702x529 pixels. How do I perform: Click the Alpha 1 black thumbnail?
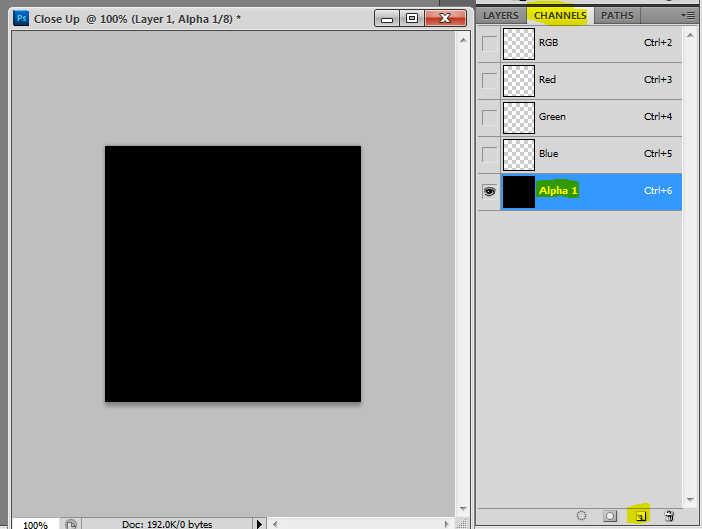point(519,192)
